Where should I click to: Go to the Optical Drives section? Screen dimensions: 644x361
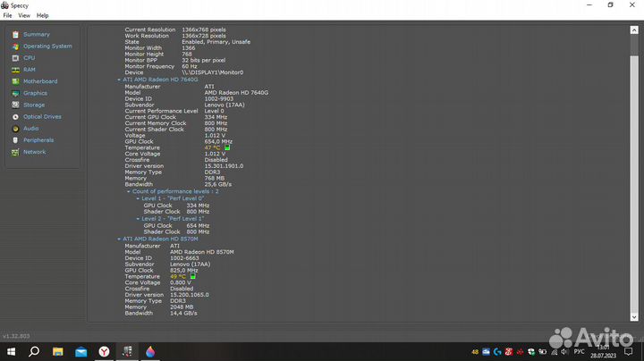click(x=42, y=117)
